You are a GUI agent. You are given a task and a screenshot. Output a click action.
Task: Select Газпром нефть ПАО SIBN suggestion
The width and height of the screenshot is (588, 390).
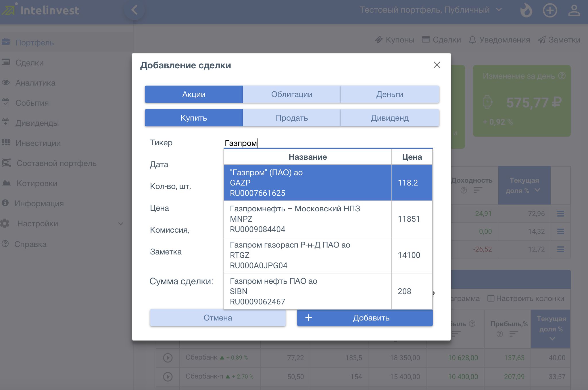(x=328, y=291)
